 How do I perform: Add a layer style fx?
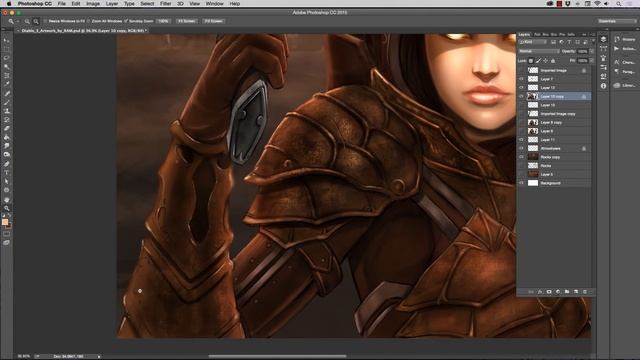pyautogui.click(x=540, y=292)
